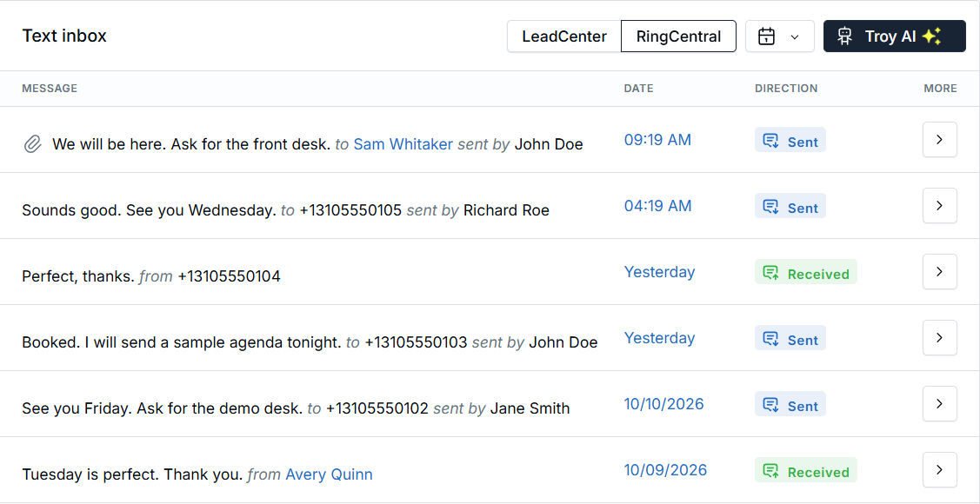
Task: Click the 09:19 AM date
Action: (x=657, y=140)
